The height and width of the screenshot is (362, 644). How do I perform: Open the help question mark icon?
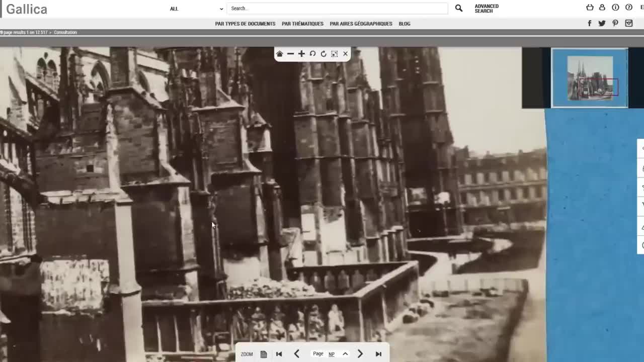click(629, 8)
